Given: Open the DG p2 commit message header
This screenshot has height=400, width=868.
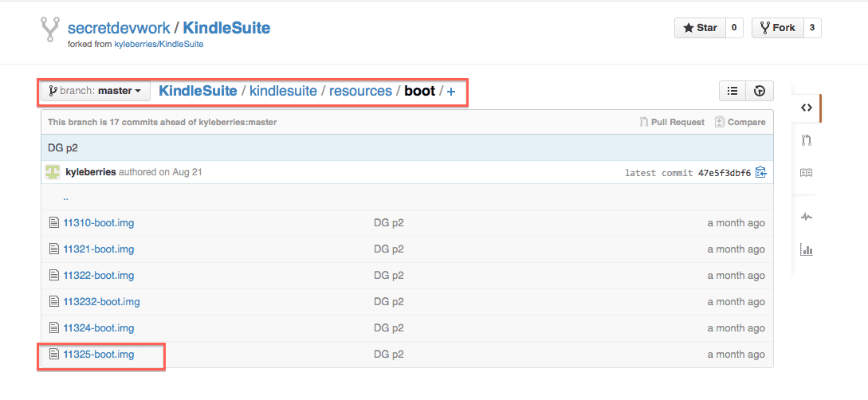Looking at the screenshot, I should pos(62,147).
